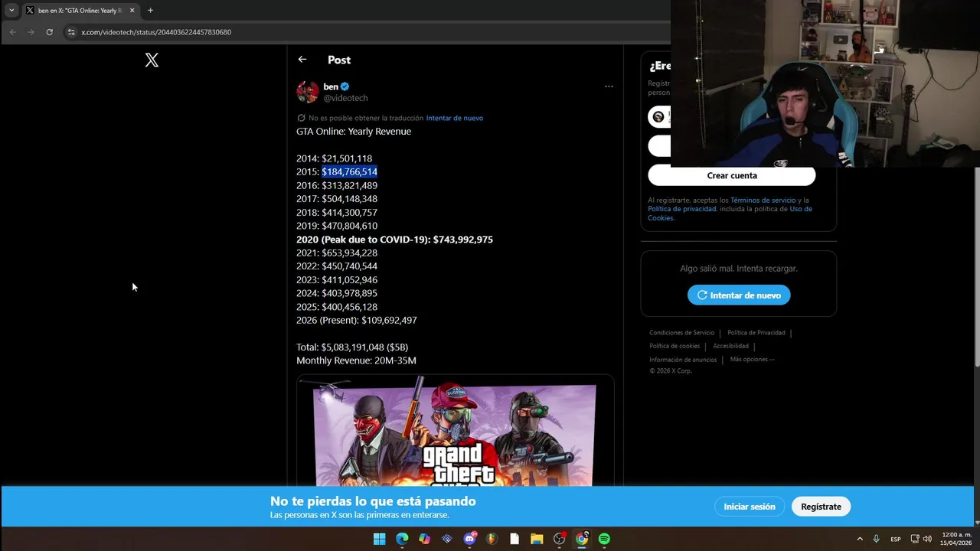Click the '2014: $21,501,118' line

[334, 158]
